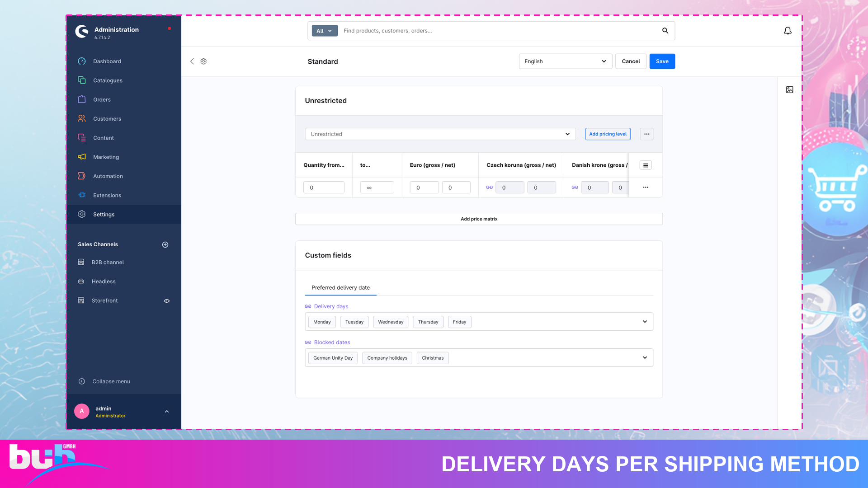Click the Euro gross price field

pyautogui.click(x=424, y=188)
